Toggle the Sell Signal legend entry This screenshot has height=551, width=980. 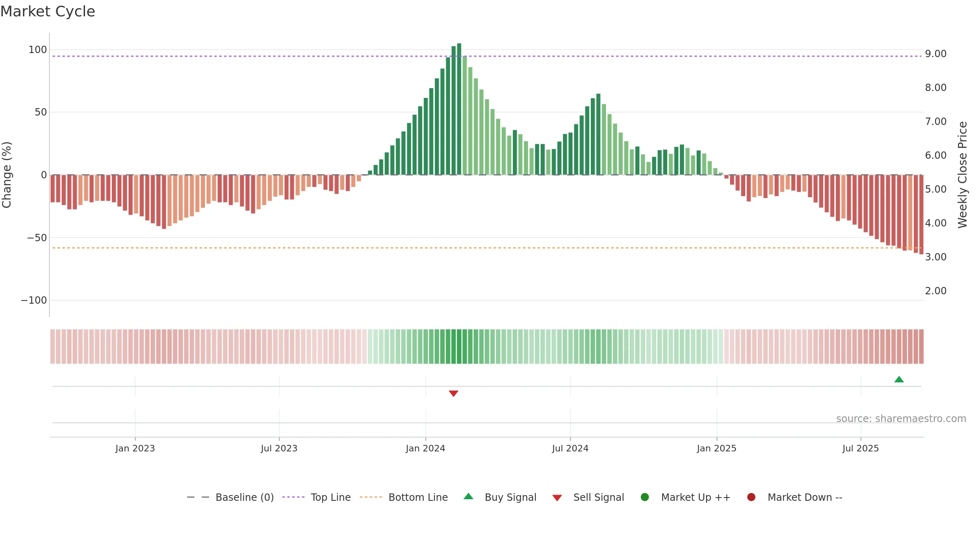tap(588, 497)
